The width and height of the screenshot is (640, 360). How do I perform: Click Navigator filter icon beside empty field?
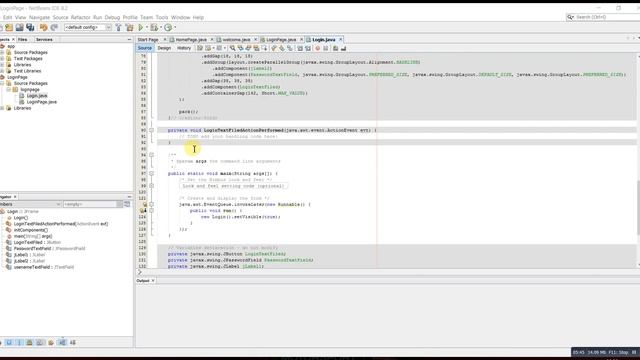127,204
